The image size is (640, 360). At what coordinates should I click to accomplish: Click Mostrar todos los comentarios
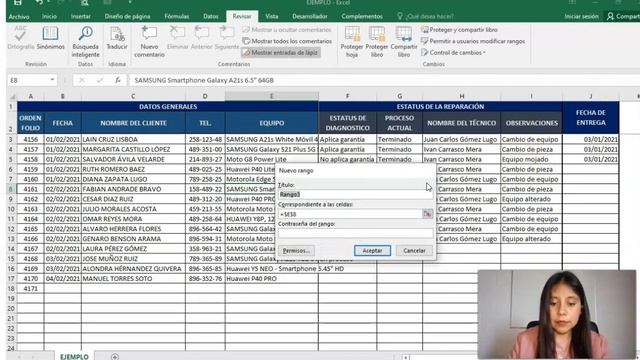coord(287,41)
